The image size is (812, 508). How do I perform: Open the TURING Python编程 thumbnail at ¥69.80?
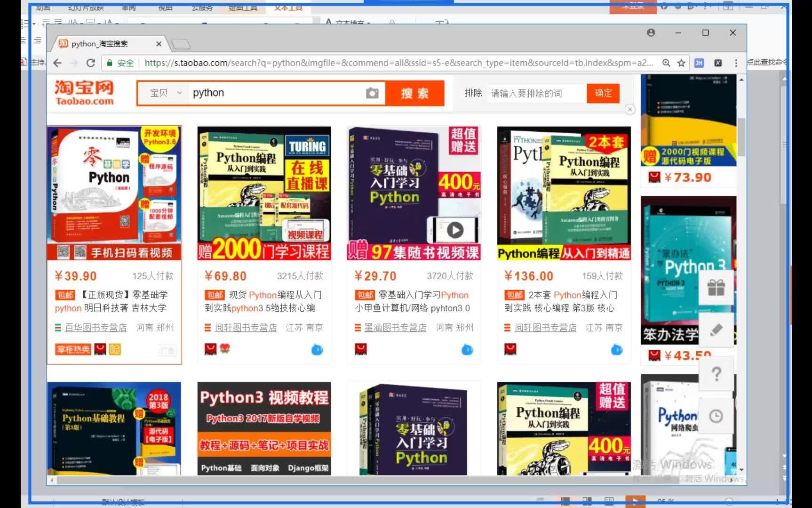[x=264, y=193]
